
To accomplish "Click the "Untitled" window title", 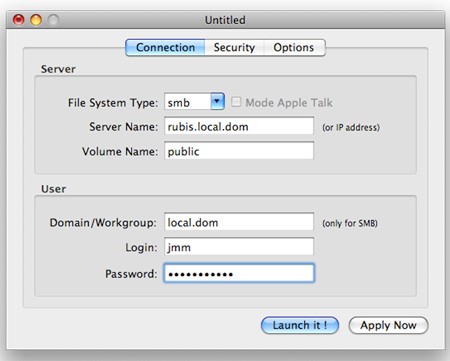I will tap(225, 20).
